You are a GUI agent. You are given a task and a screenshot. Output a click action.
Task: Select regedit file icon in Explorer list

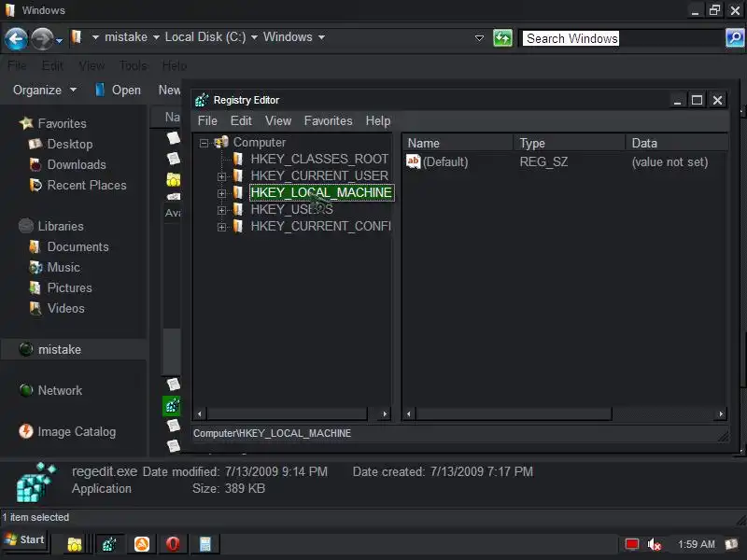(x=172, y=406)
